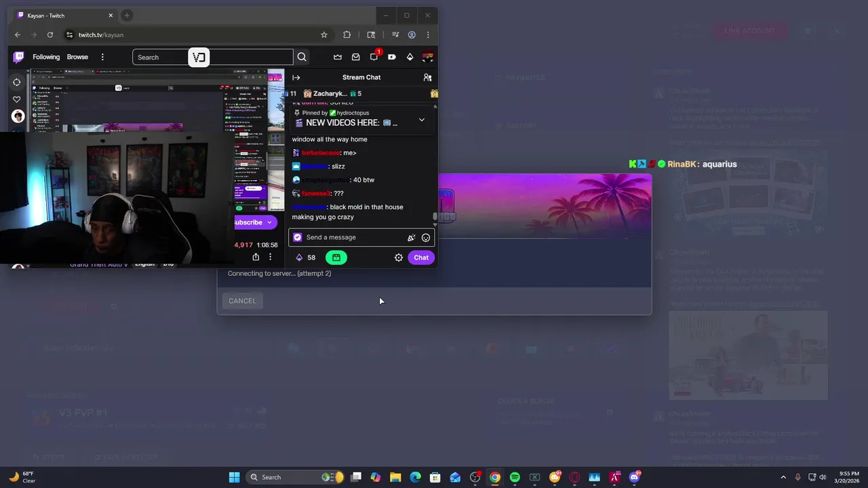Open Chrome profile icon
This screenshot has height=488, width=868.
click(412, 35)
